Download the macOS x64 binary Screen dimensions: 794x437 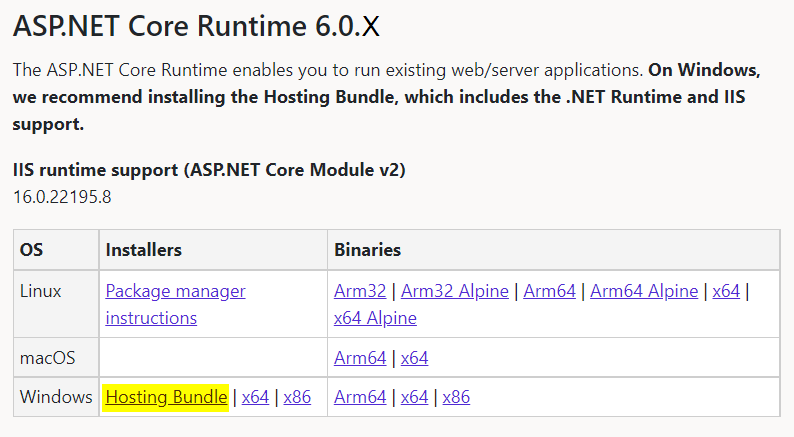coord(414,358)
